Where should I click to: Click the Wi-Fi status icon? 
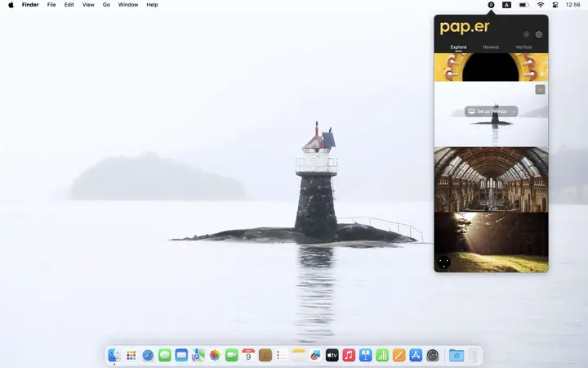tap(540, 5)
